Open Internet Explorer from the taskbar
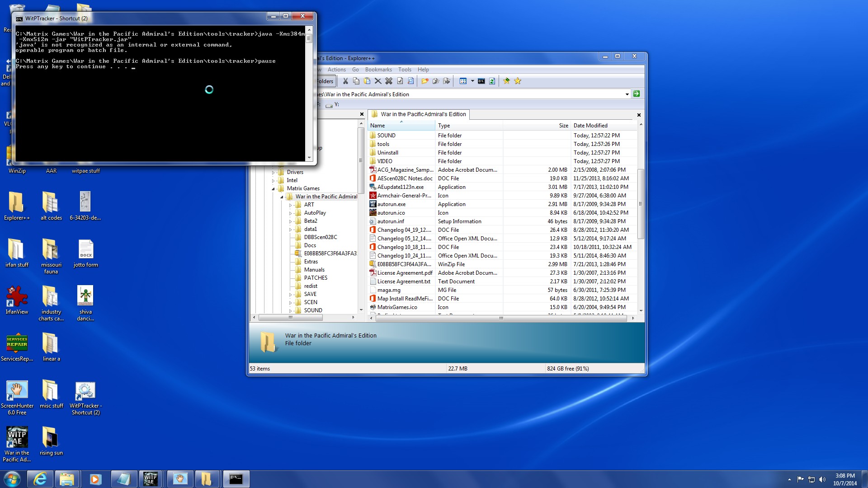The image size is (868, 488). click(x=40, y=479)
